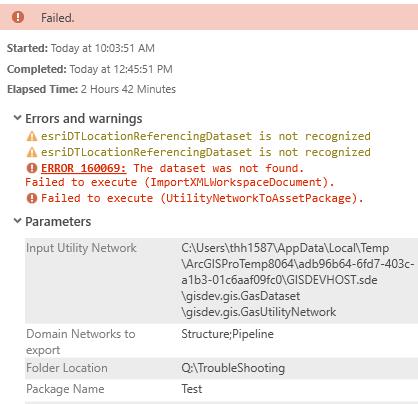Image resolution: width=418 pixels, height=404 pixels.
Task: Select the 'Failed.' banner text
Action: pos(58,18)
